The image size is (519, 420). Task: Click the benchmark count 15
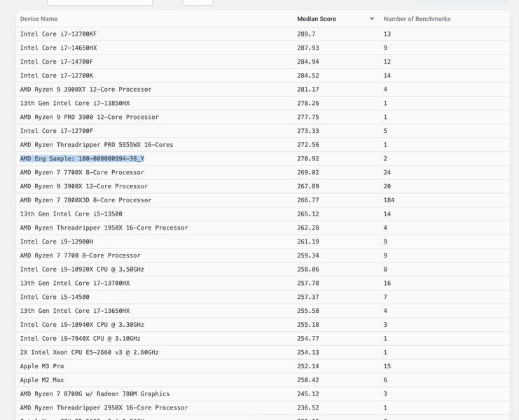[x=387, y=367]
